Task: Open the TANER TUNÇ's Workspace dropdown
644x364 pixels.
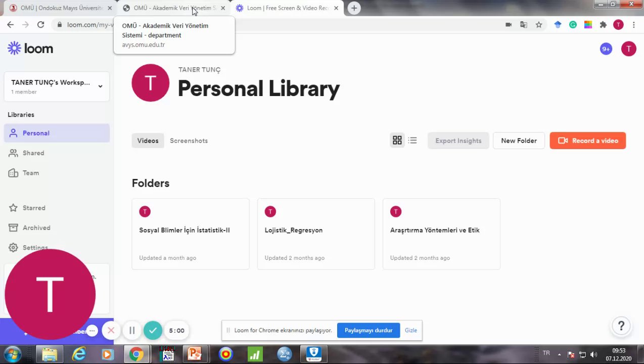Action: coord(57,86)
